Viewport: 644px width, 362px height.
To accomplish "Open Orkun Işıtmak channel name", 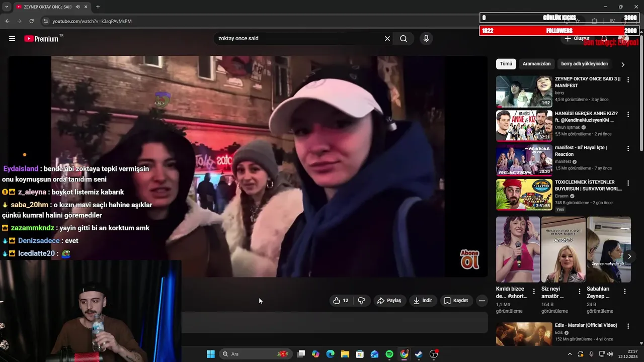I will click(x=568, y=127).
